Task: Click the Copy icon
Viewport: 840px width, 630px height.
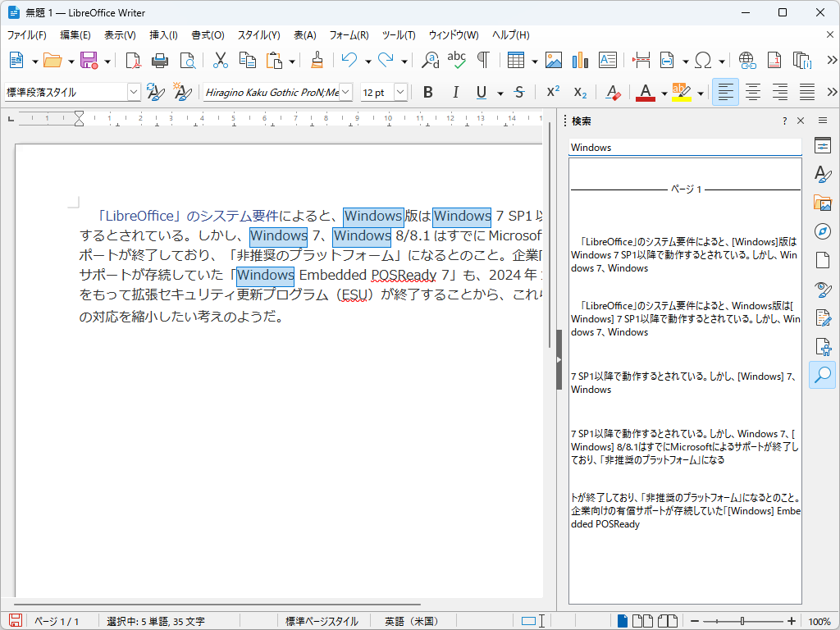Action: 247,60
